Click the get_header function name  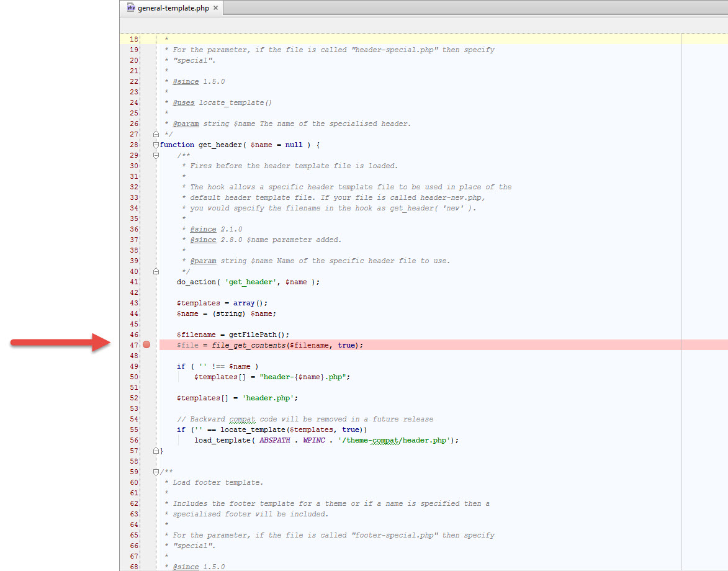(x=219, y=145)
